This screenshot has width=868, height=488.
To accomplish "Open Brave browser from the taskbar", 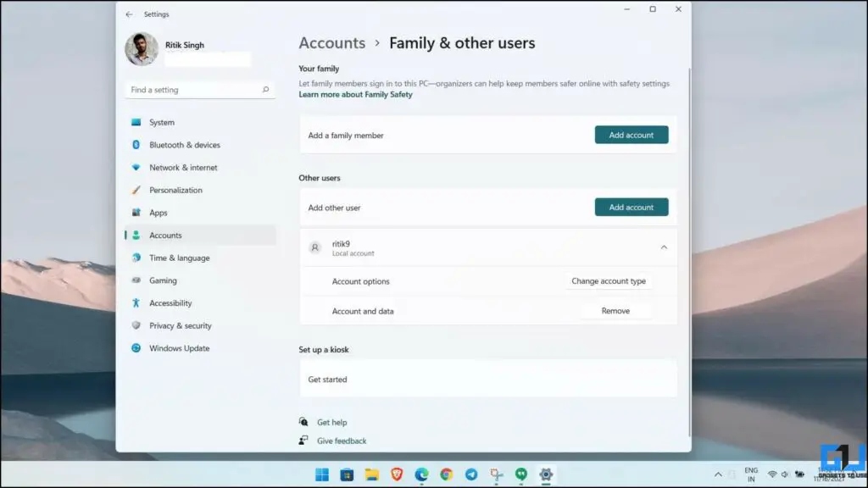I will 396,474.
